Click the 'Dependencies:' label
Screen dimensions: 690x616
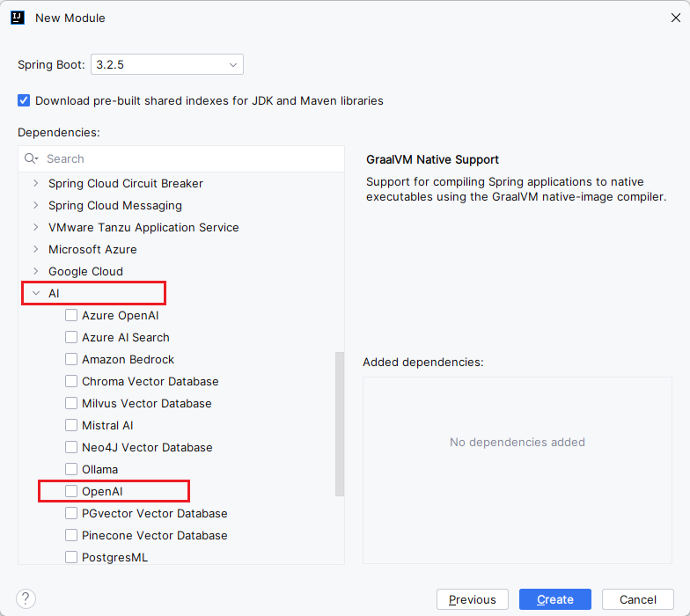[x=59, y=132]
